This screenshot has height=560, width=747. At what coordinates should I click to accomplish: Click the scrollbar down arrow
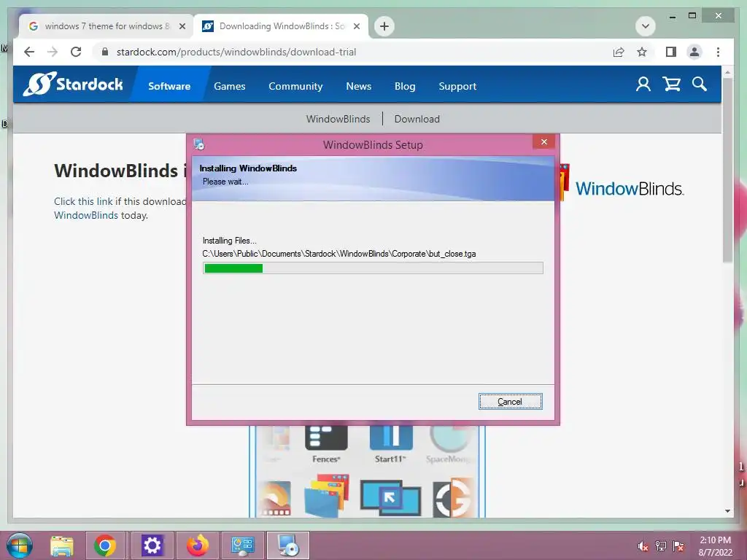727,511
